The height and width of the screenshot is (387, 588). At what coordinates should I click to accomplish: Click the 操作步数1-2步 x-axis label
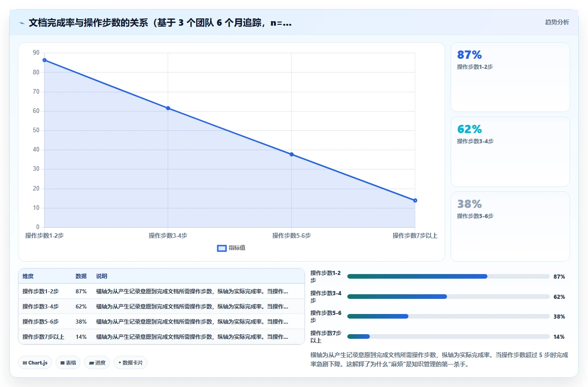click(45, 236)
